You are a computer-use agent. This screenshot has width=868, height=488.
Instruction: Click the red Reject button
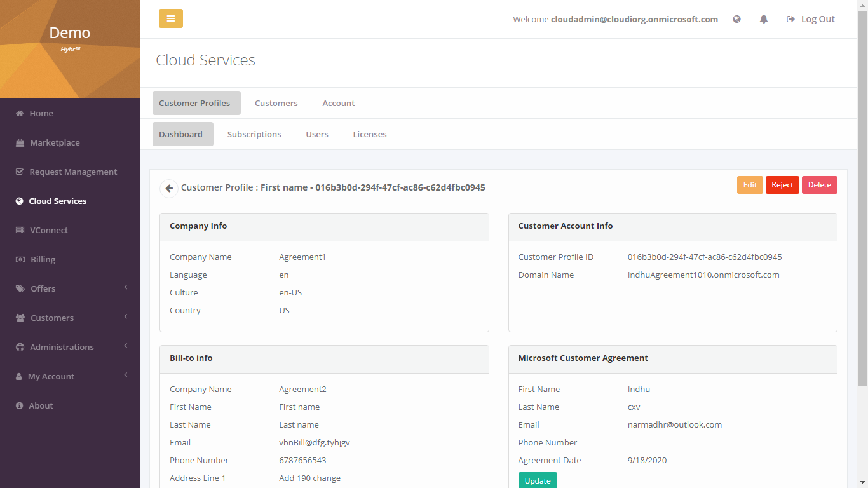[x=782, y=185]
